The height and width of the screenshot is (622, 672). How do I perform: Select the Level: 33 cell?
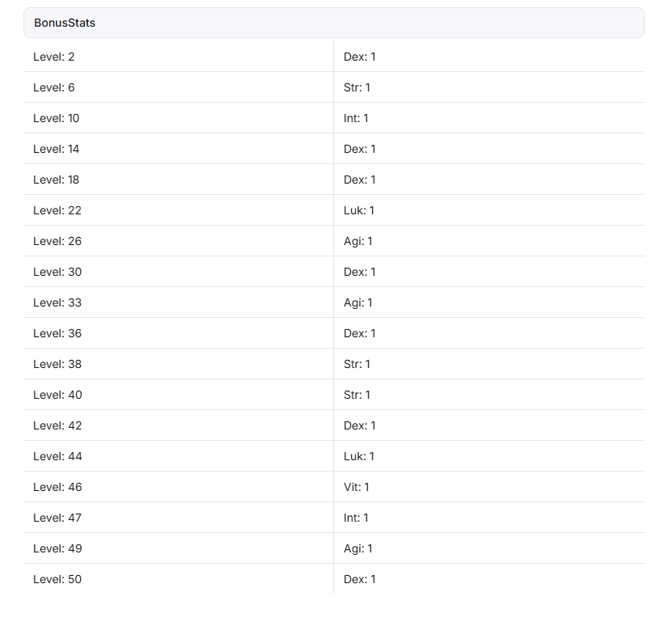179,303
